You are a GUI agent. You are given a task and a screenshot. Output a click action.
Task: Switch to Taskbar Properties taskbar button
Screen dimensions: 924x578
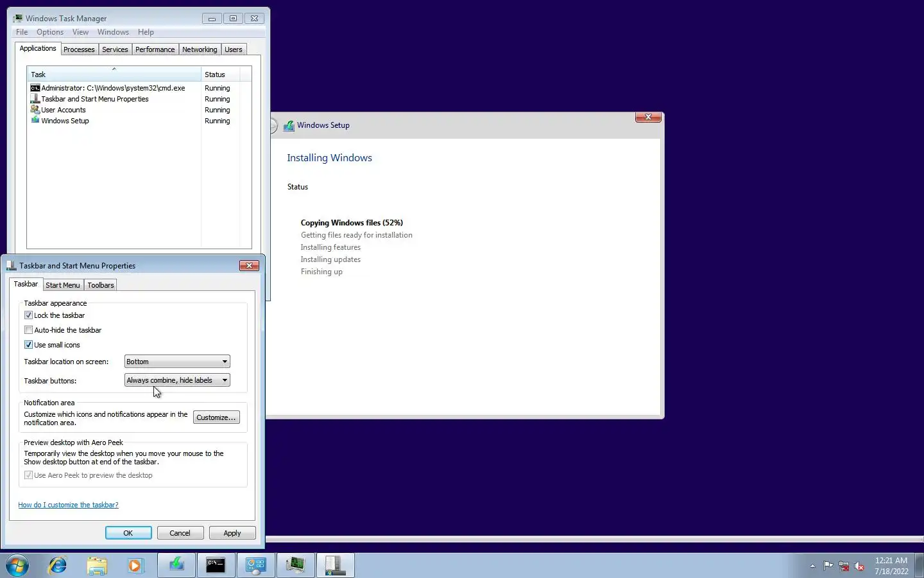coord(336,566)
